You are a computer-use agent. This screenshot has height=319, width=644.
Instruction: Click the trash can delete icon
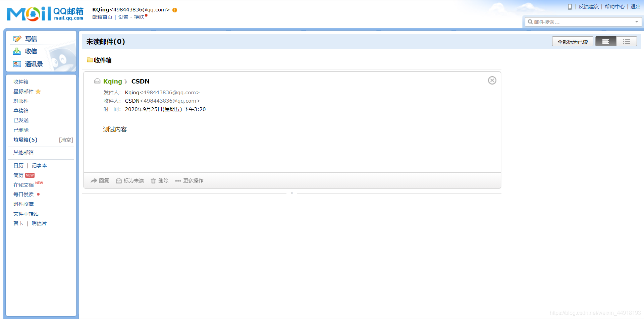153,181
